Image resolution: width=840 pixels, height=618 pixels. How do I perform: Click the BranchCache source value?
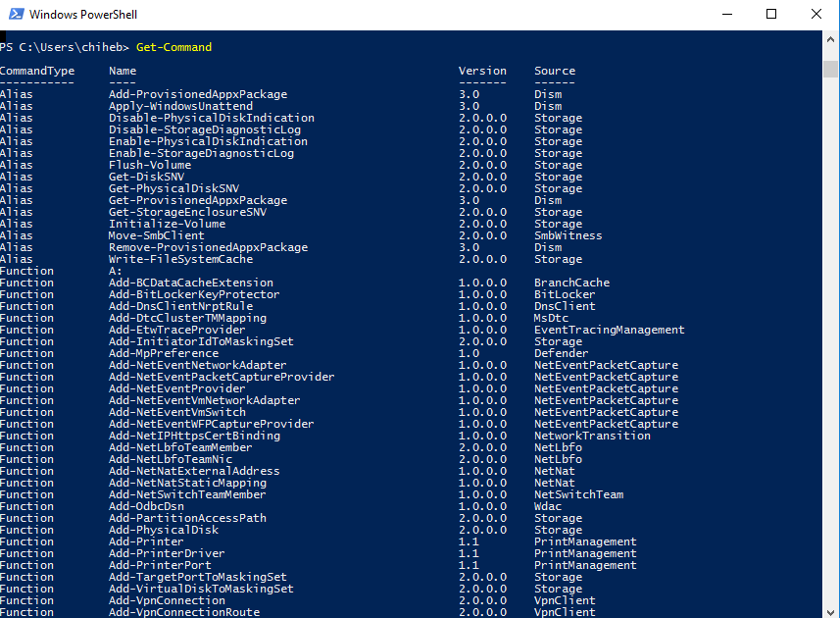[x=571, y=283]
